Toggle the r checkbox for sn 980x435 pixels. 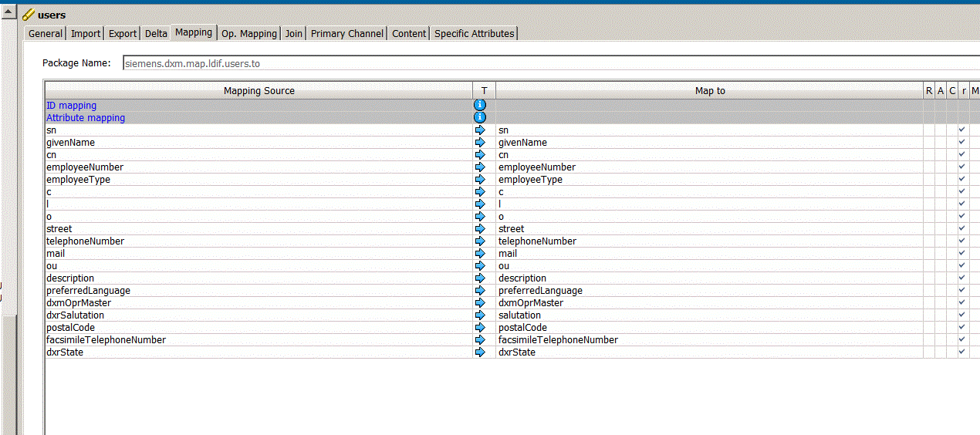point(961,130)
